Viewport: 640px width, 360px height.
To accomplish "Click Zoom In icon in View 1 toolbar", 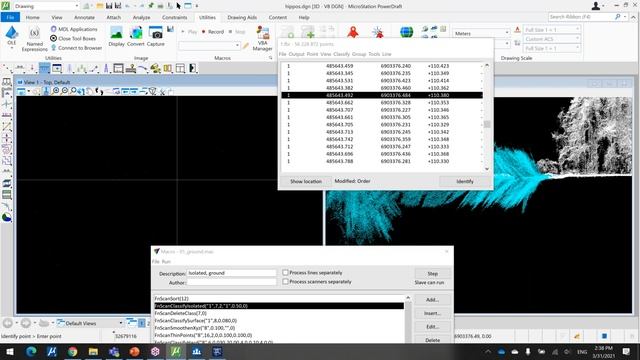I will pyautogui.click(x=56, y=91).
